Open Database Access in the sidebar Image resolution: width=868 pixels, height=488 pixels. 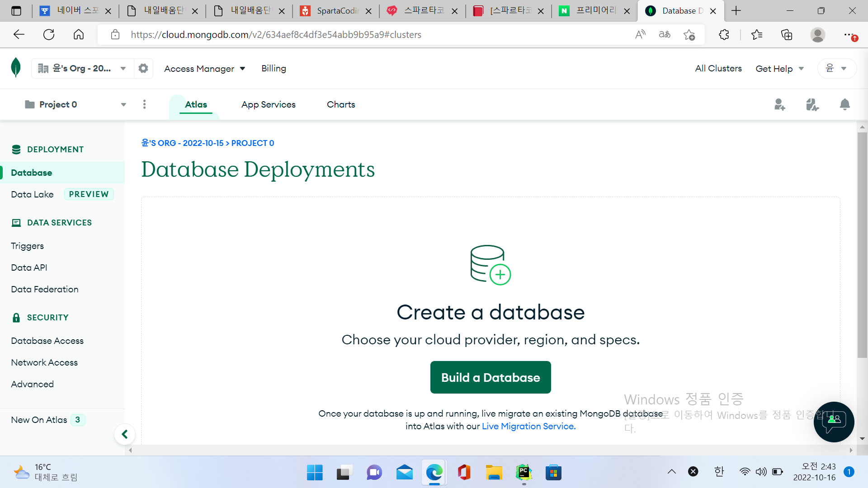[47, 341]
